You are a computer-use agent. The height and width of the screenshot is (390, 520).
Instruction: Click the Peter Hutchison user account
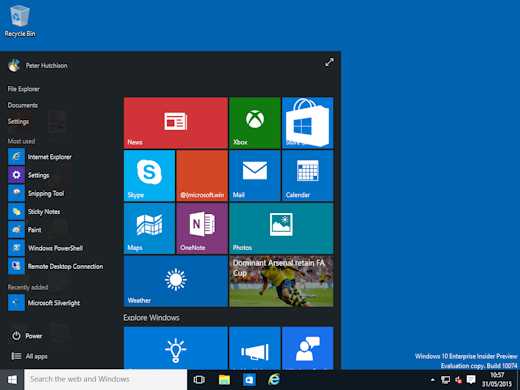(x=38, y=65)
